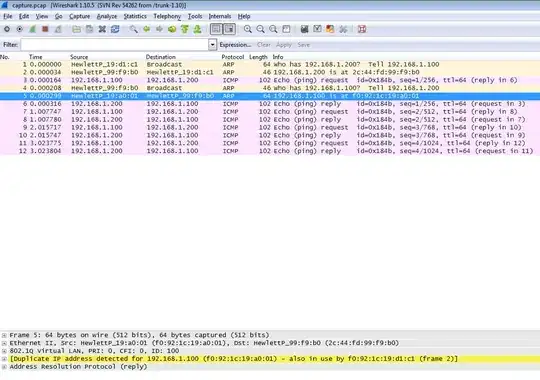Click into the display filter field
Screen dimensions: 540x380
114,44
